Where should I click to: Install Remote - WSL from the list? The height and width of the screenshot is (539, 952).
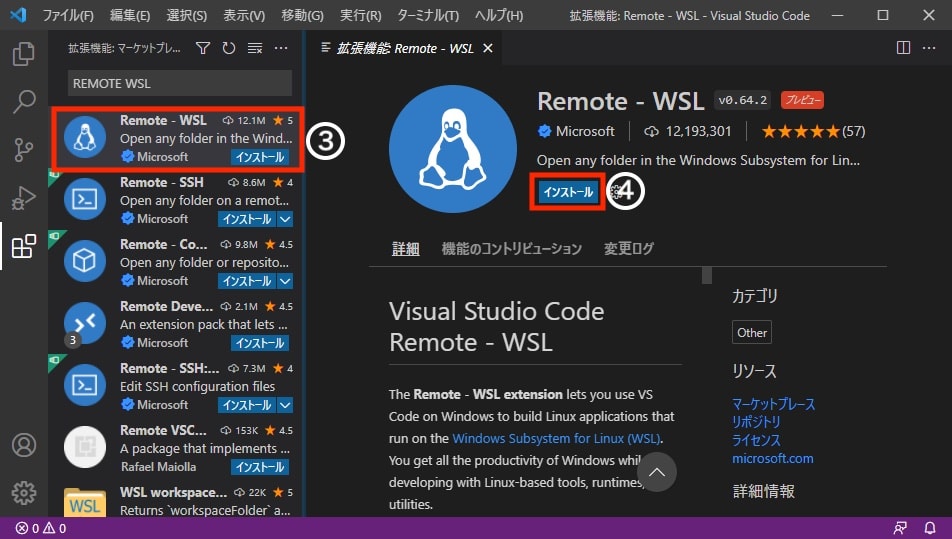[x=260, y=157]
